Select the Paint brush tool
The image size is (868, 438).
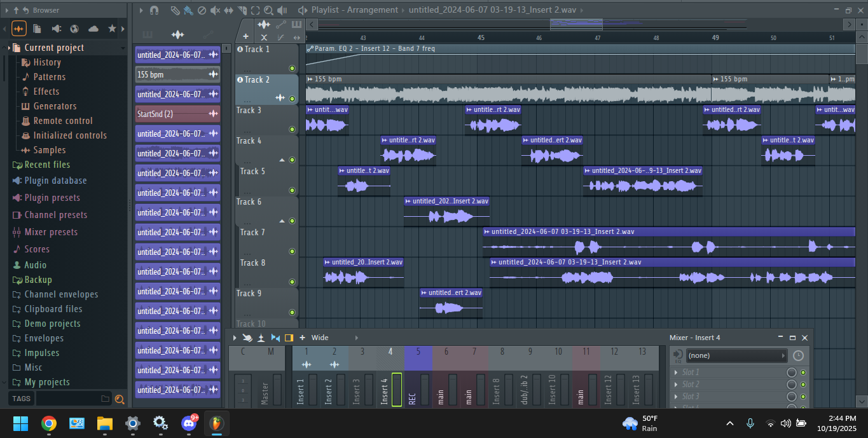click(188, 10)
